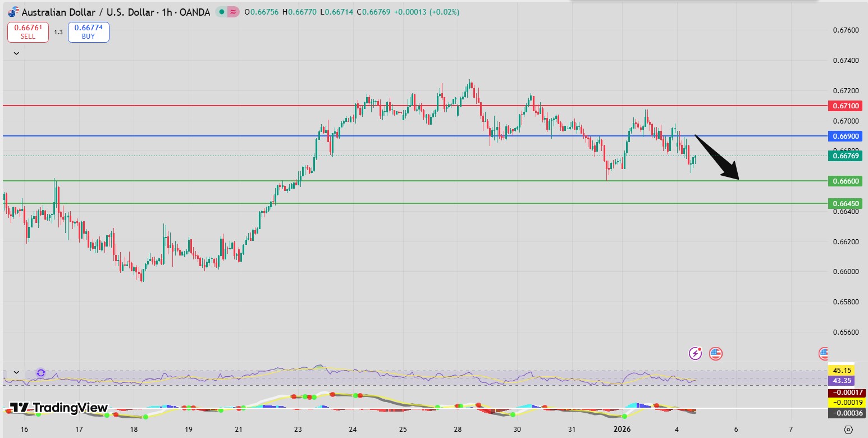Select the black downward arrow drawing
Viewport: 868px width, 438px height.
tap(718, 158)
